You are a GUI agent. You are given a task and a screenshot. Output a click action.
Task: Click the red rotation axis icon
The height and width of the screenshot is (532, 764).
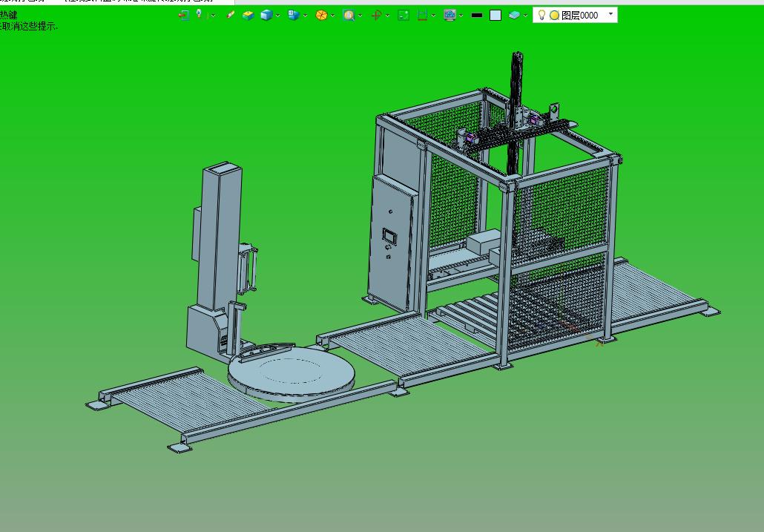[375, 15]
